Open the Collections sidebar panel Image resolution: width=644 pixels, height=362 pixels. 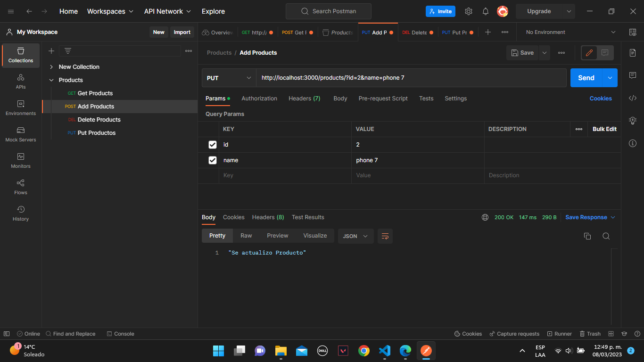click(x=20, y=55)
